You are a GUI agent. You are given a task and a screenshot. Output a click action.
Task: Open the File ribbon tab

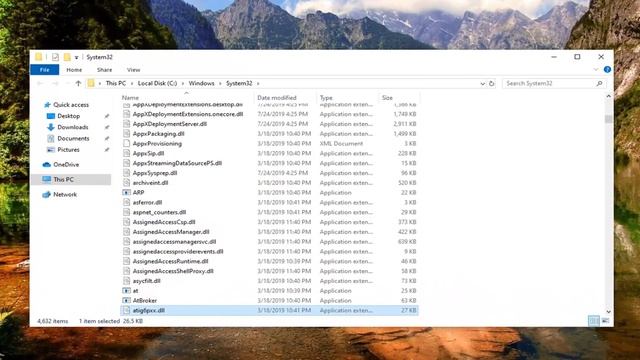click(44, 70)
